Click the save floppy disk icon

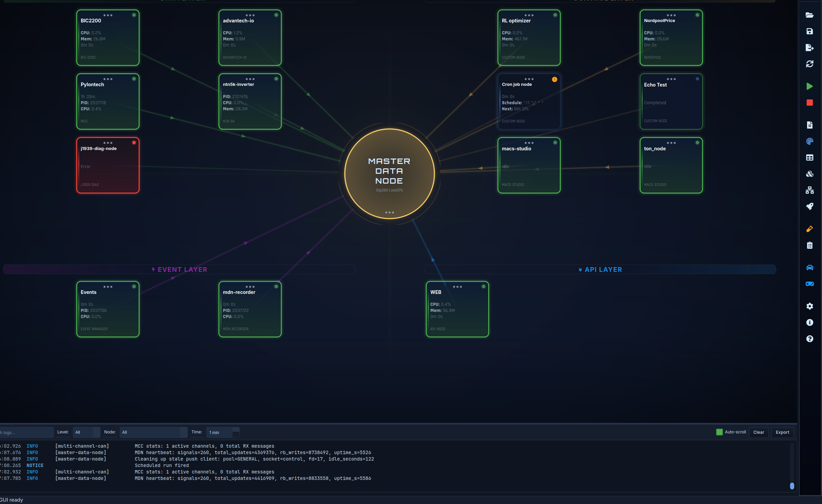(x=809, y=31)
